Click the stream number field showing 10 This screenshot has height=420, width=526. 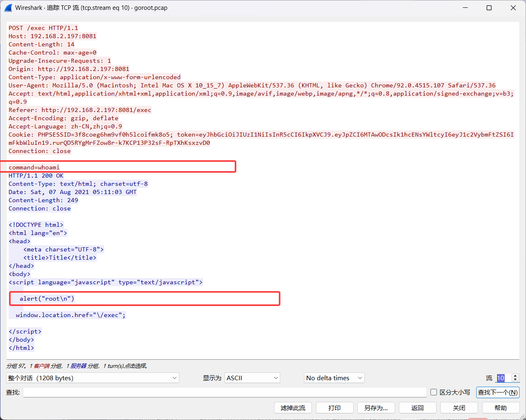pyautogui.click(x=504, y=378)
